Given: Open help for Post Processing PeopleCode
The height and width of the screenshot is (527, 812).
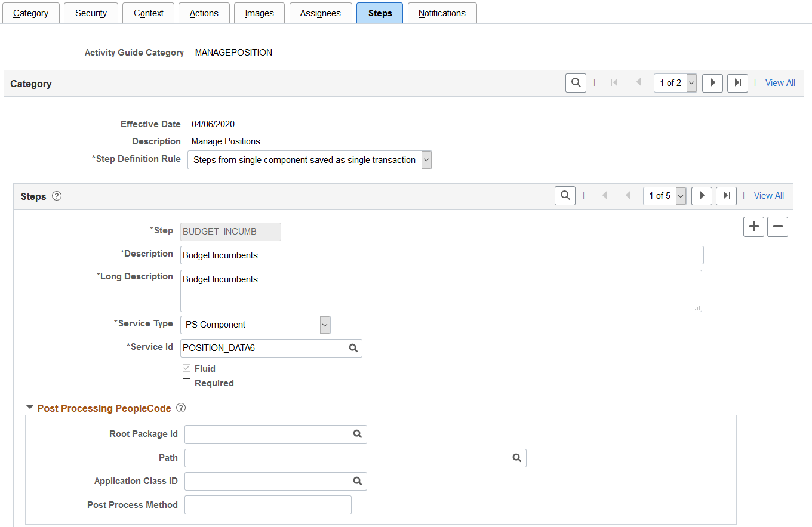Looking at the screenshot, I should click(181, 408).
